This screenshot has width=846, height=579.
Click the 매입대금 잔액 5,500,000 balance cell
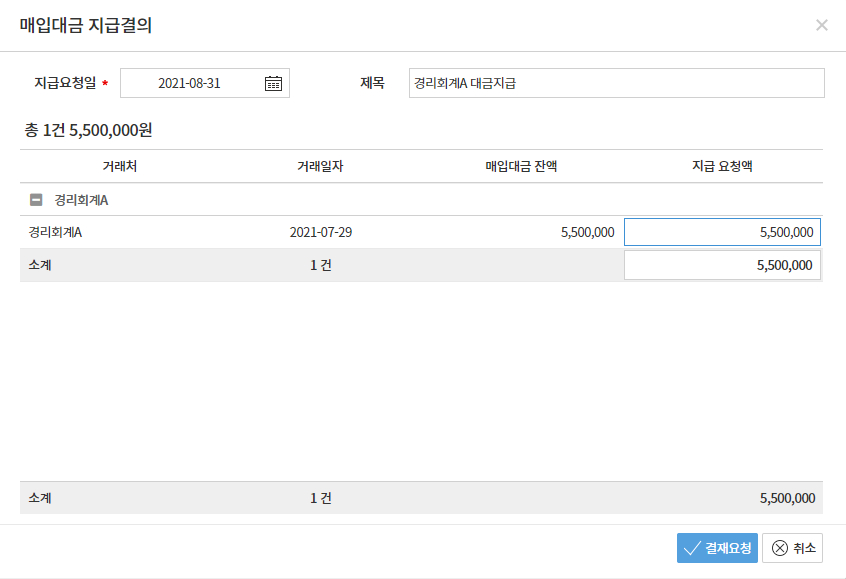tap(587, 232)
